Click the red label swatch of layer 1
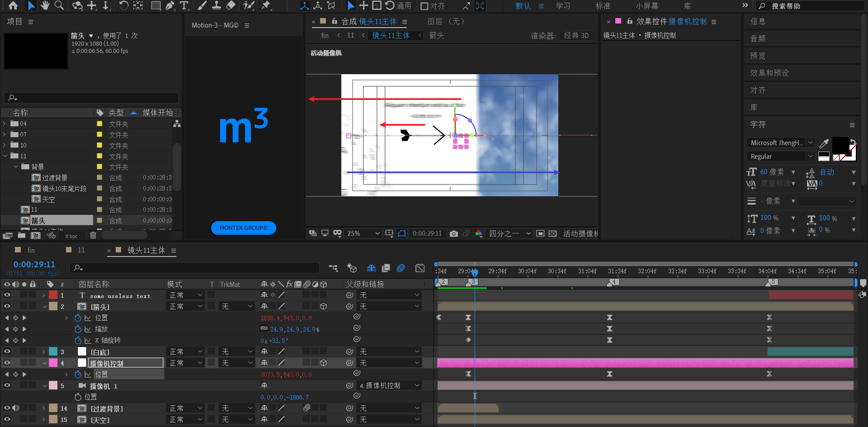Screen dimensions: 868x427 pyautogui.click(x=53, y=295)
